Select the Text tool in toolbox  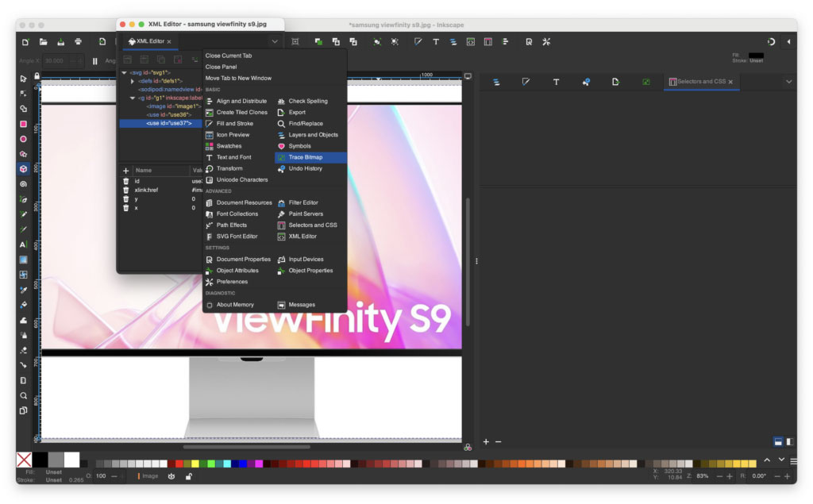23,244
